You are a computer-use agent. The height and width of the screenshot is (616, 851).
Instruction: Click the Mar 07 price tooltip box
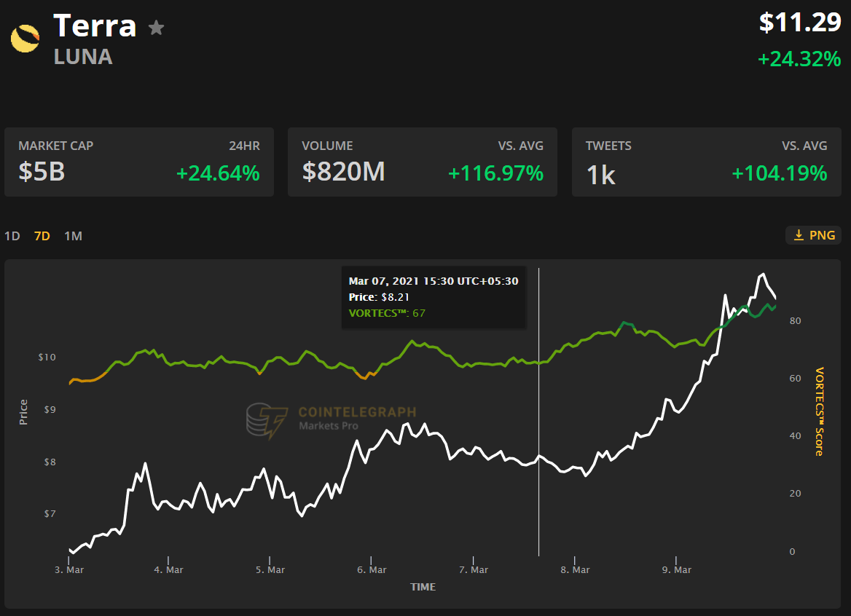pos(434,297)
